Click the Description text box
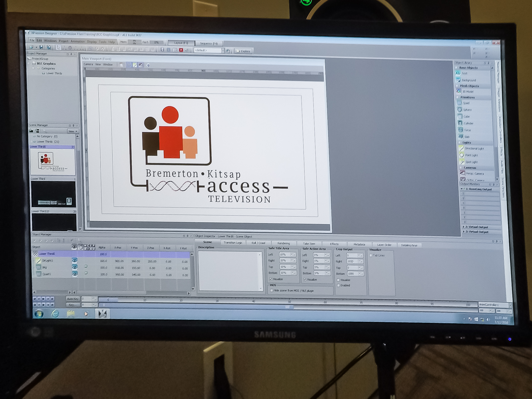This screenshot has width=532, height=399. point(230,271)
